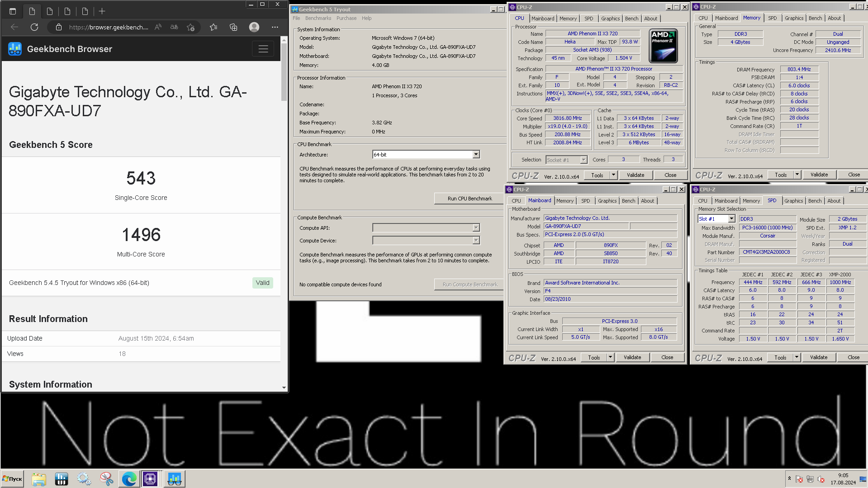Image resolution: width=868 pixels, height=488 pixels.
Task: Expand Tools arrow in Memory-tab CPU-Z window
Action: tap(797, 175)
